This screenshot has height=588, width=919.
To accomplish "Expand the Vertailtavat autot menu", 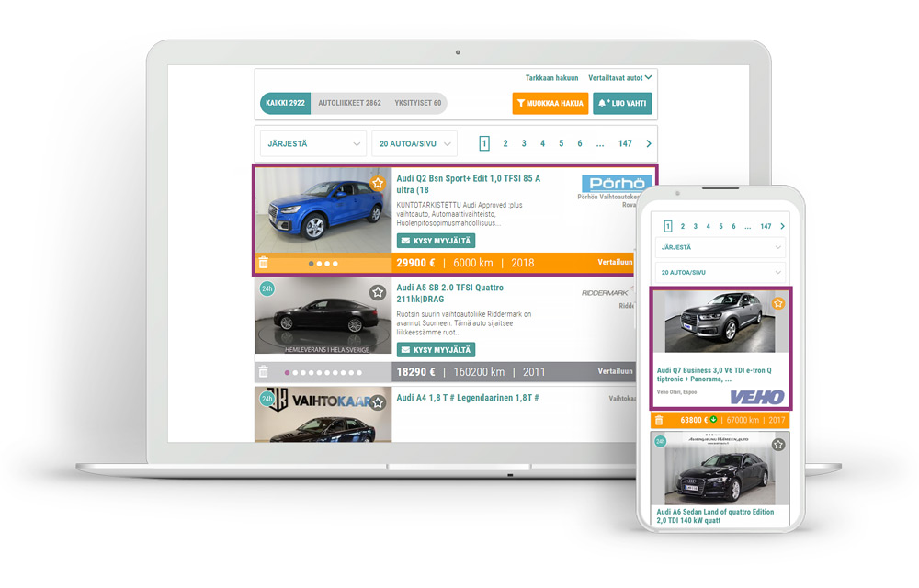I will click(x=620, y=78).
